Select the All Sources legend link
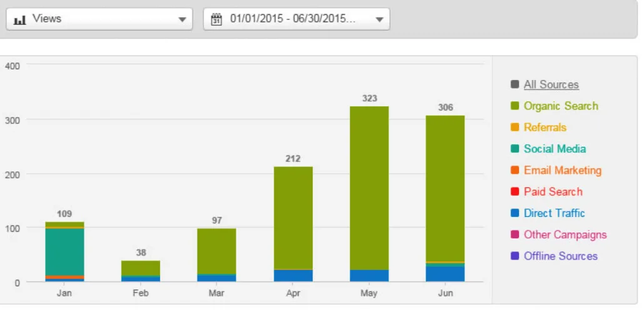The width and height of the screenshot is (644, 317). click(x=551, y=84)
